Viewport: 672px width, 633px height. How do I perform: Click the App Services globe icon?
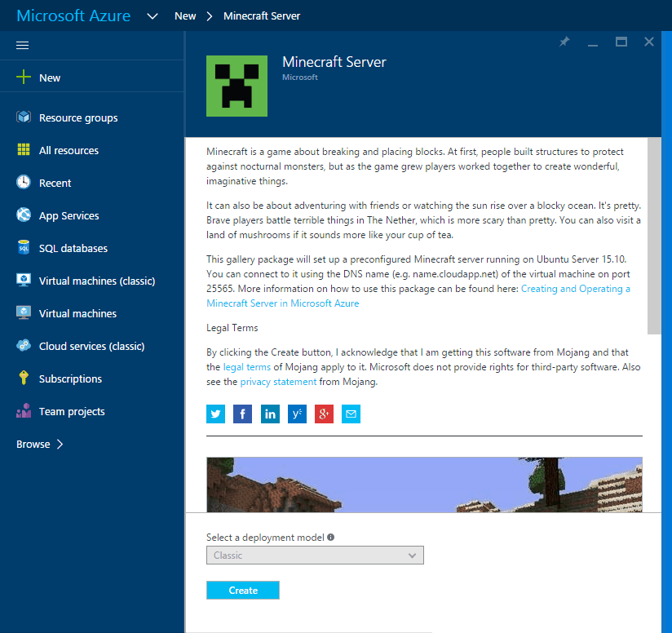(x=24, y=215)
